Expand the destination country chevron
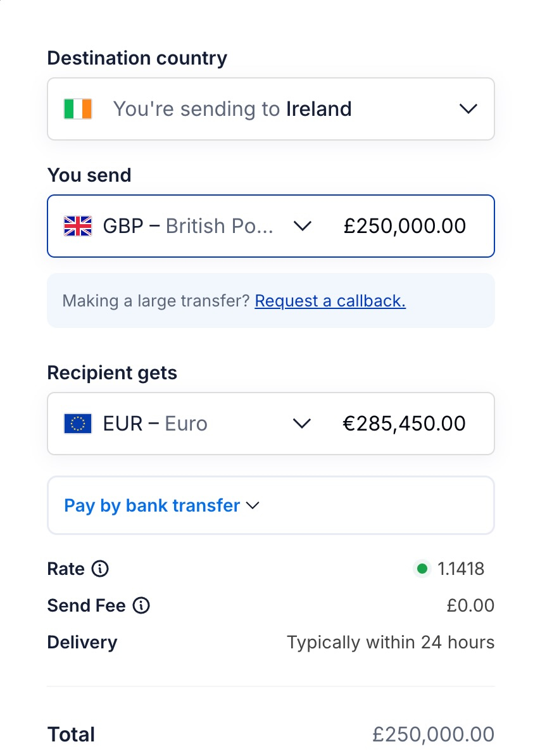This screenshot has height=756, width=540. coord(468,109)
